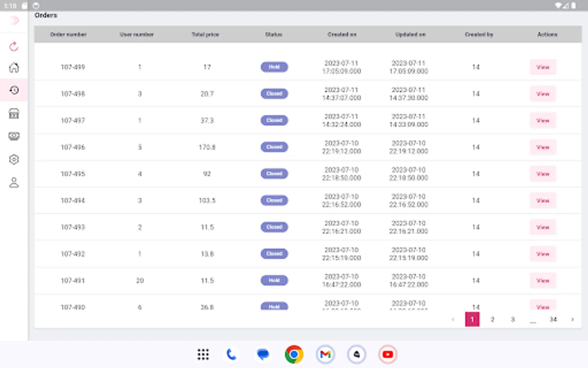The width and height of the screenshot is (588, 368).
Task: Open the app icon between Gmail and YouTube
Action: pos(356,355)
